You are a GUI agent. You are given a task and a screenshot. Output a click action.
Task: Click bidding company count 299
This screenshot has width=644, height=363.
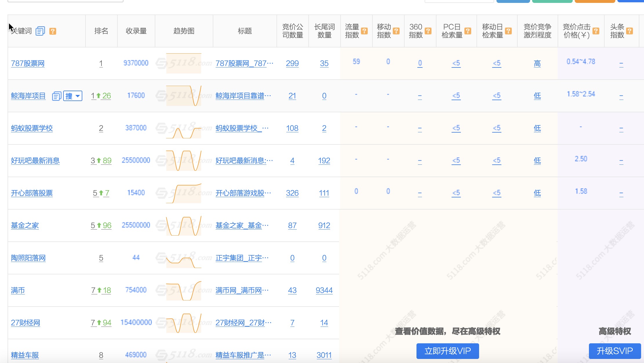(292, 63)
